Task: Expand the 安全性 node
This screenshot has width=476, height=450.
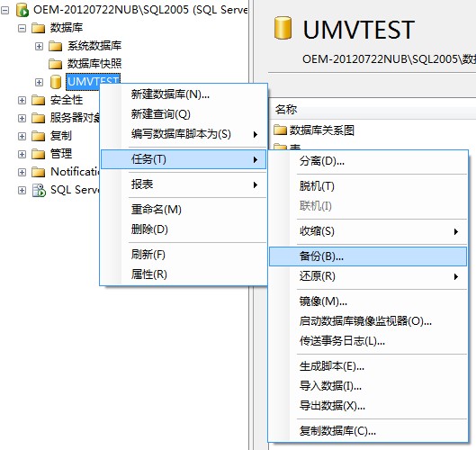Action: (x=22, y=100)
